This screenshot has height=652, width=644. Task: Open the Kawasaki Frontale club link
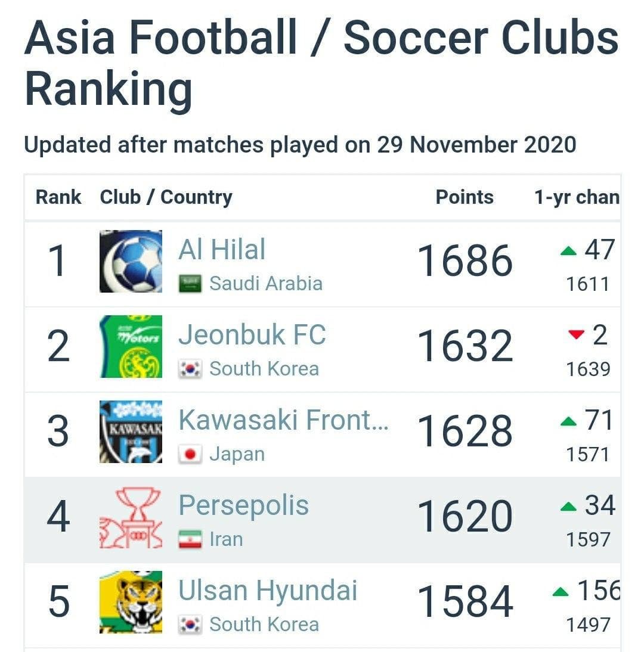tap(283, 420)
